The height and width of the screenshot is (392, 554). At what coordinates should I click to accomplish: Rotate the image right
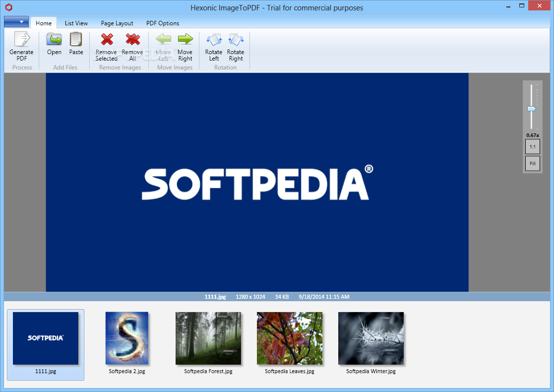[x=236, y=40]
